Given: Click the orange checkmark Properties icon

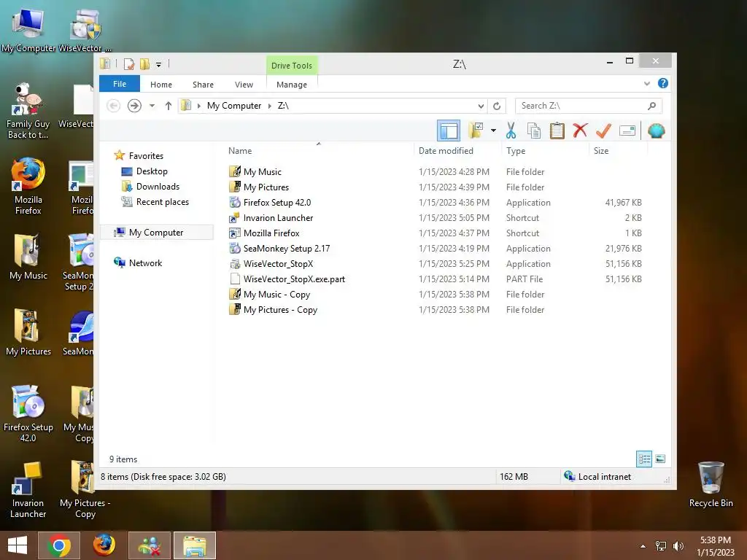Looking at the screenshot, I should 603,131.
